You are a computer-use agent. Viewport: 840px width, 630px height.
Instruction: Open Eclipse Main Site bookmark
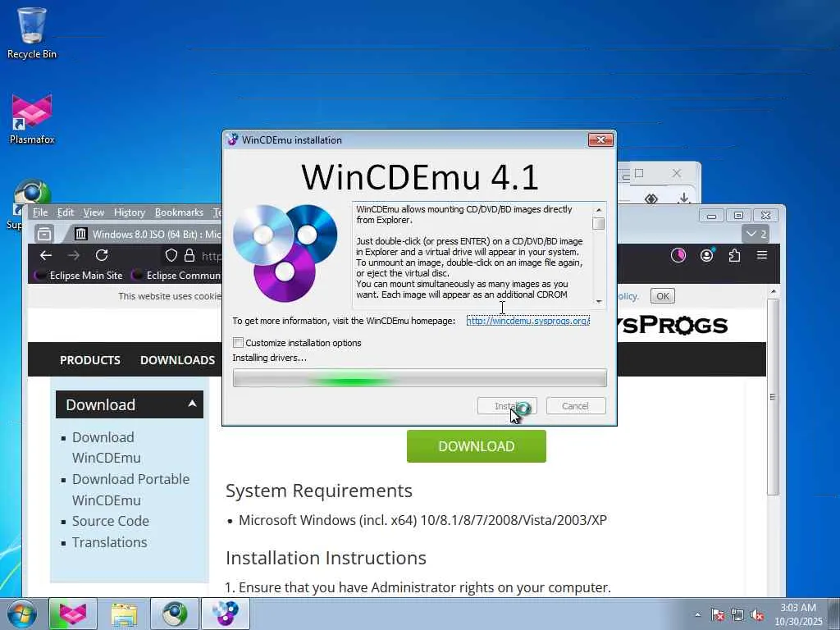pyautogui.click(x=80, y=276)
